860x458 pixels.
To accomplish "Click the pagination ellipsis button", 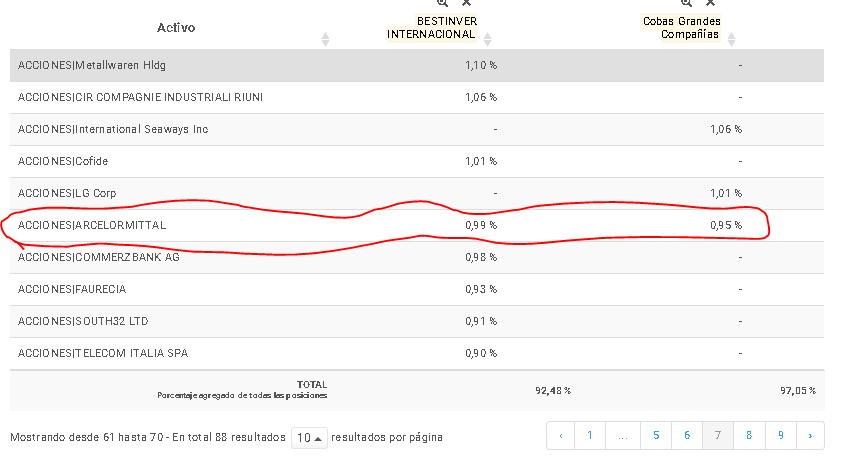I will (623, 436).
